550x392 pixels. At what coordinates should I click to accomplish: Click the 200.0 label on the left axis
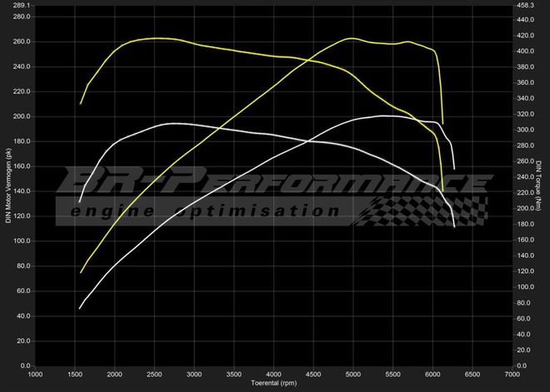click(x=22, y=117)
